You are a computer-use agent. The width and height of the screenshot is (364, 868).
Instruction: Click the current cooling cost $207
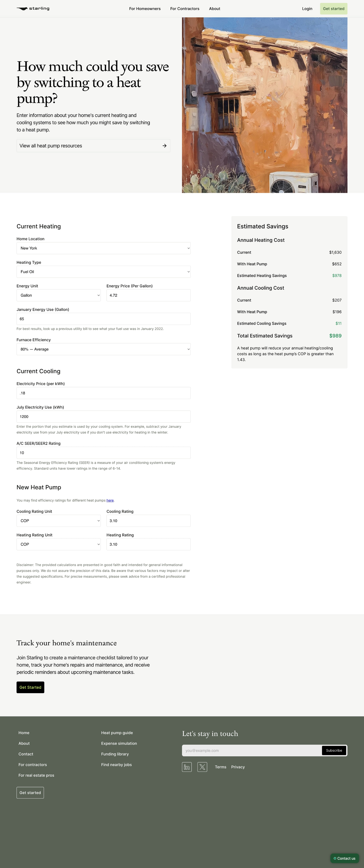click(x=337, y=300)
